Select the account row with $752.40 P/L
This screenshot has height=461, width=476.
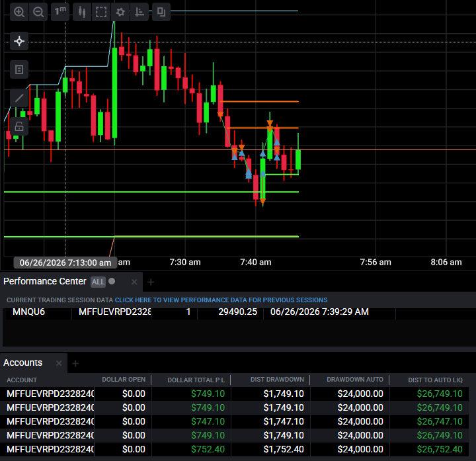point(234,450)
